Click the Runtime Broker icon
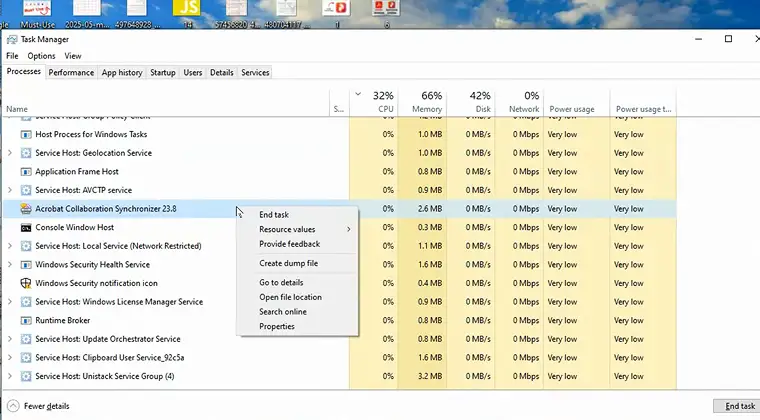Screen dimensions: 760x420 coord(26,321)
